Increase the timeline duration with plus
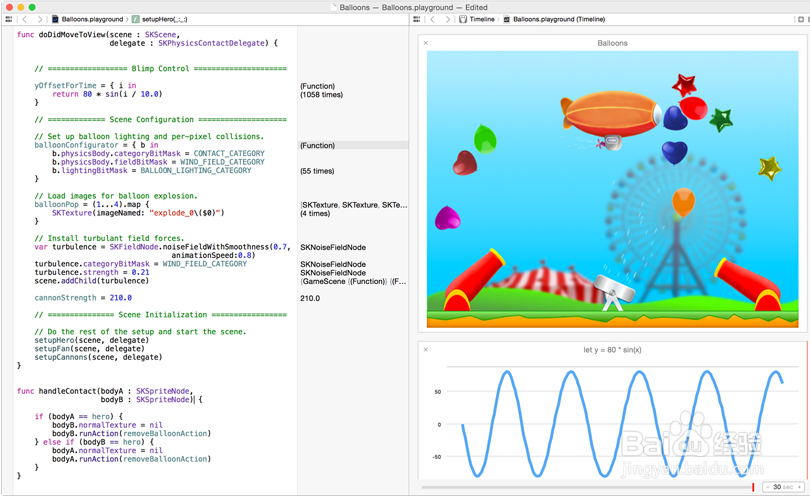The width and height of the screenshot is (810, 497). coord(800,487)
